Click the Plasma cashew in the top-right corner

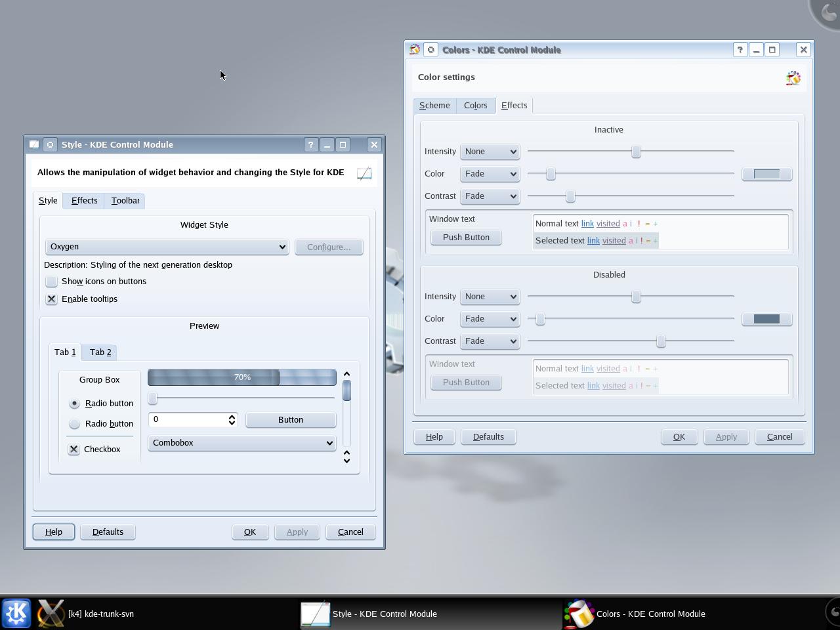point(826,13)
